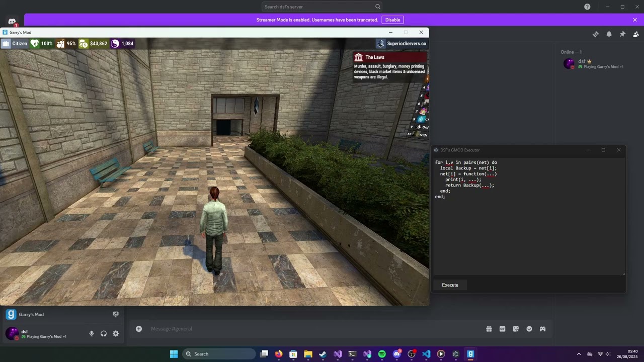Open the Windows Start menu

click(x=174, y=354)
